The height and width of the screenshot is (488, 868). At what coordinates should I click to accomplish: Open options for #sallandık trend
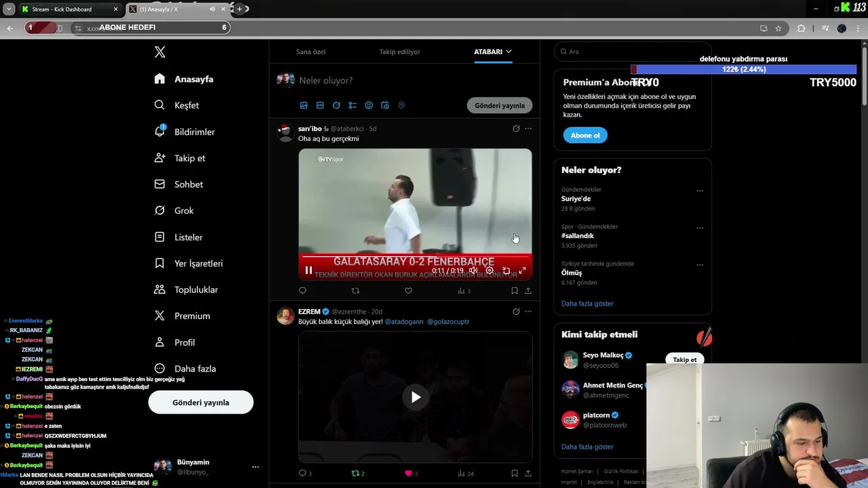(x=700, y=228)
